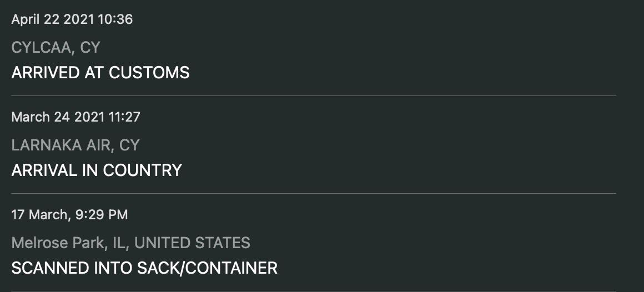Open the ARRIVED AT CUSTOMS status entry
Screen dimensions: 644x292
(x=100, y=73)
